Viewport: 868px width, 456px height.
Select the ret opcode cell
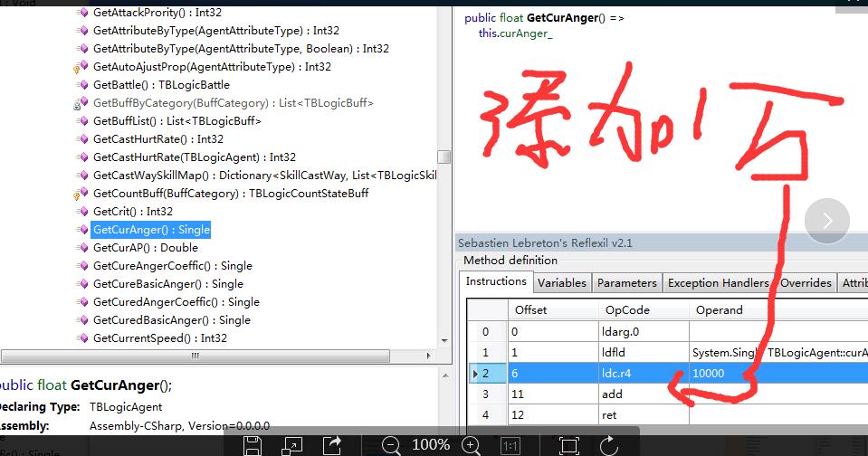[644, 415]
